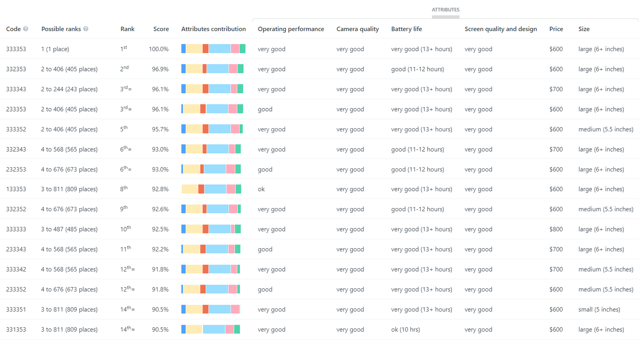The width and height of the screenshot is (644, 343).
Task: Sort by the Rank column header
Action: tap(127, 29)
